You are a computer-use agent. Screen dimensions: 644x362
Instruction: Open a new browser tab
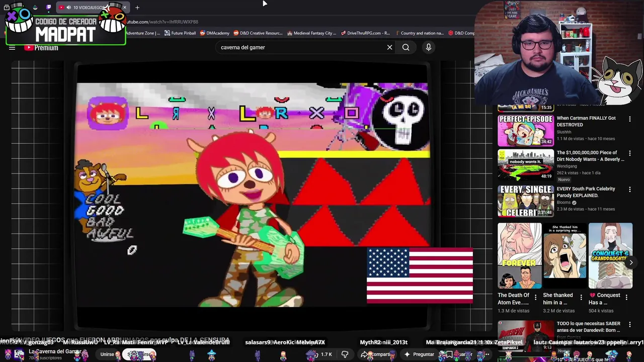[x=137, y=8]
